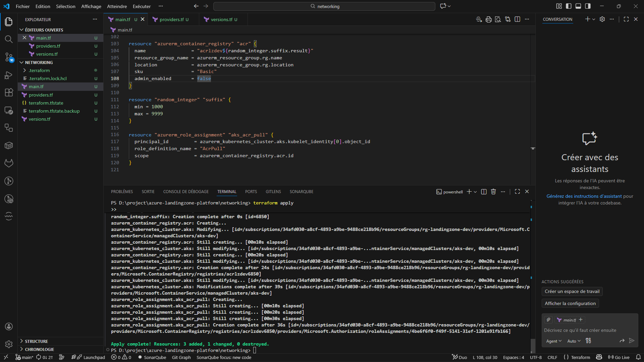Toggle secondary sidebar visibility layout button
The width and height of the screenshot is (644, 362).
(x=588, y=6)
